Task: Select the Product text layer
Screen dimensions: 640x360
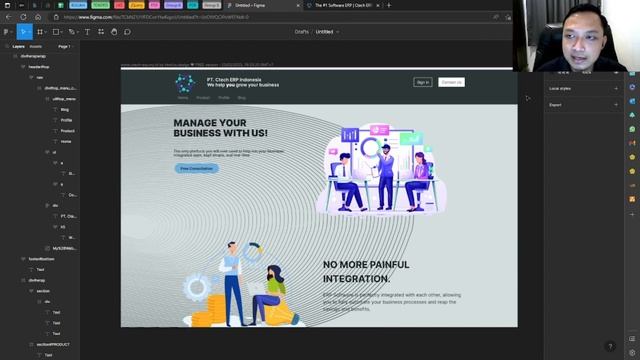Action: point(67,131)
